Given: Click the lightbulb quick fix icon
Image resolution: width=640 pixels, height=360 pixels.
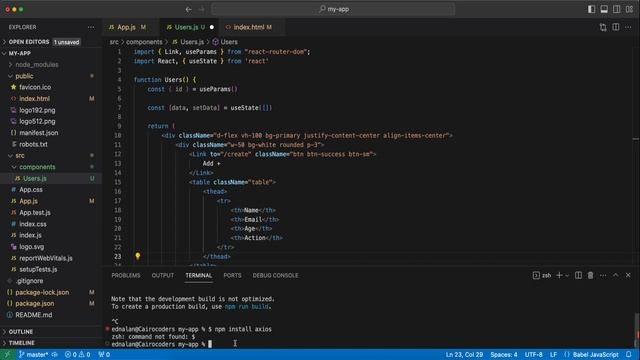Looking at the screenshot, I should tap(138, 256).
